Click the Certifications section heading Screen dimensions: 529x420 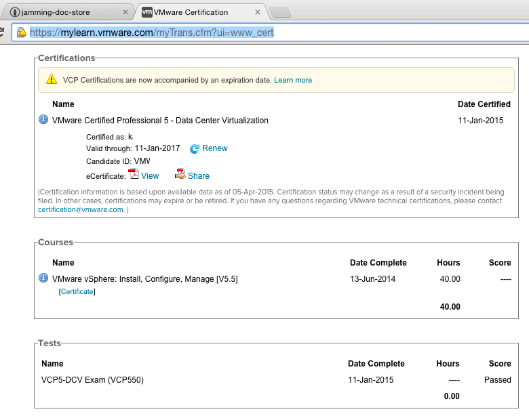coord(66,58)
